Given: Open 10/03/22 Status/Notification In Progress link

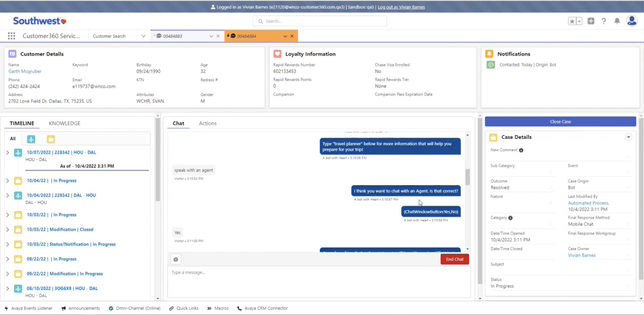Looking at the screenshot, I should (71, 244).
